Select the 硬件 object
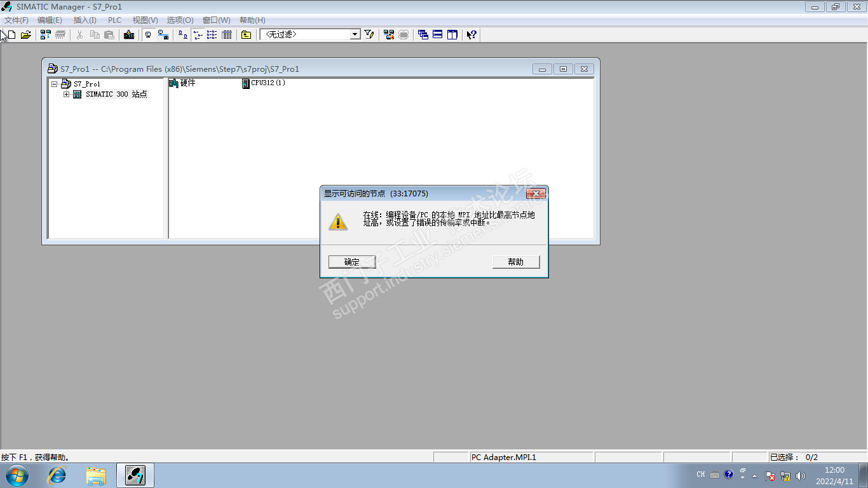Viewport: 868px width, 488px height. tap(182, 83)
